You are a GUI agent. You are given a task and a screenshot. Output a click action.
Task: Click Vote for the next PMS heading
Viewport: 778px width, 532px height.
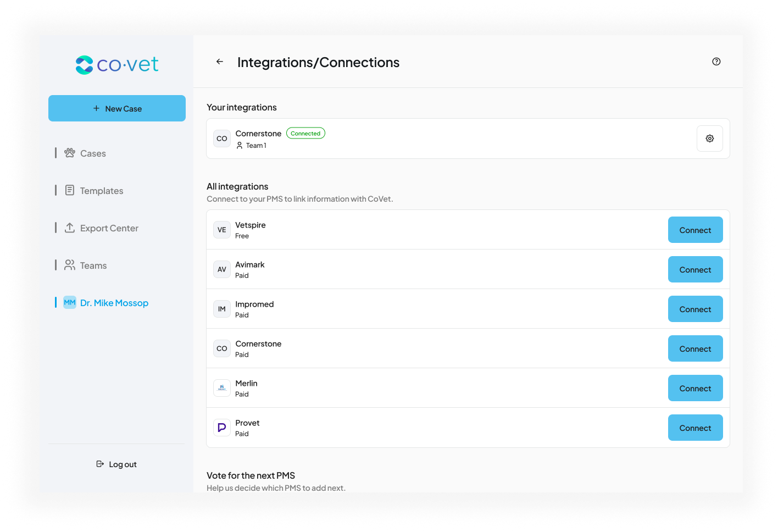coord(251,475)
